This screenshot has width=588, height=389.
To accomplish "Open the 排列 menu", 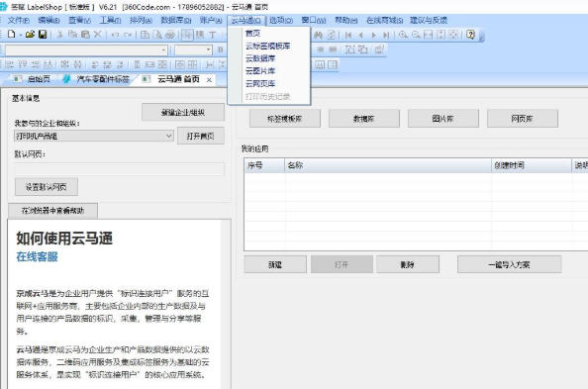I will (141, 20).
